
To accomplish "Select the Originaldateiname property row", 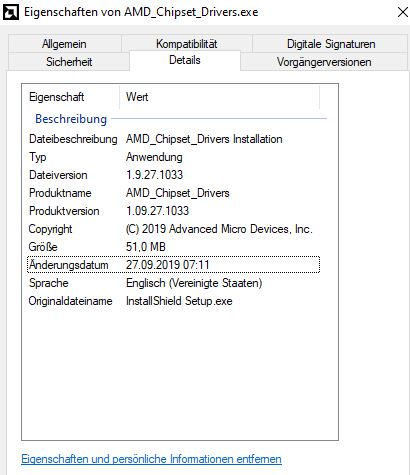I will [173, 301].
